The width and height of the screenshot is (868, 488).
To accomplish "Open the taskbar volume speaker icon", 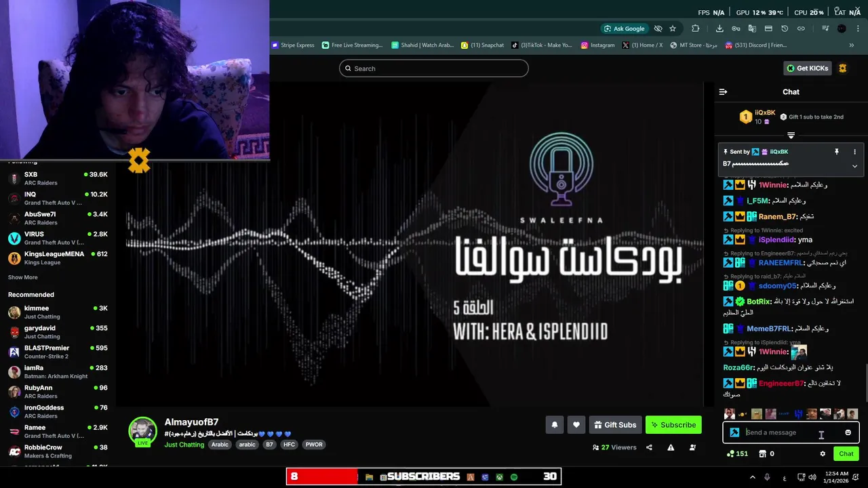I will (812, 477).
